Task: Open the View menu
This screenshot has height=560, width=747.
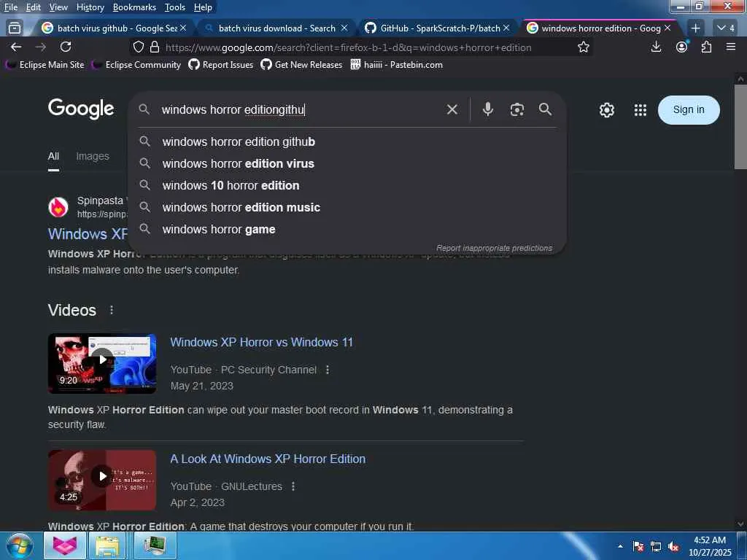Action: point(58,7)
